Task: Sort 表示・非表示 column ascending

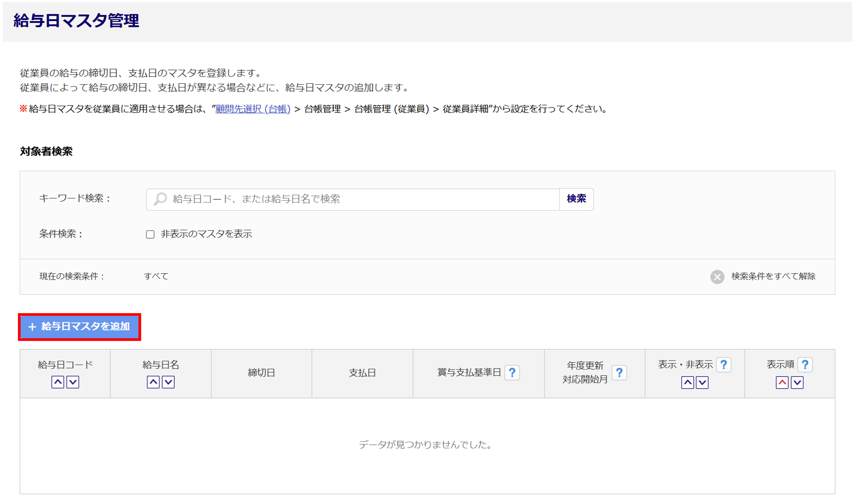Action: point(687,383)
